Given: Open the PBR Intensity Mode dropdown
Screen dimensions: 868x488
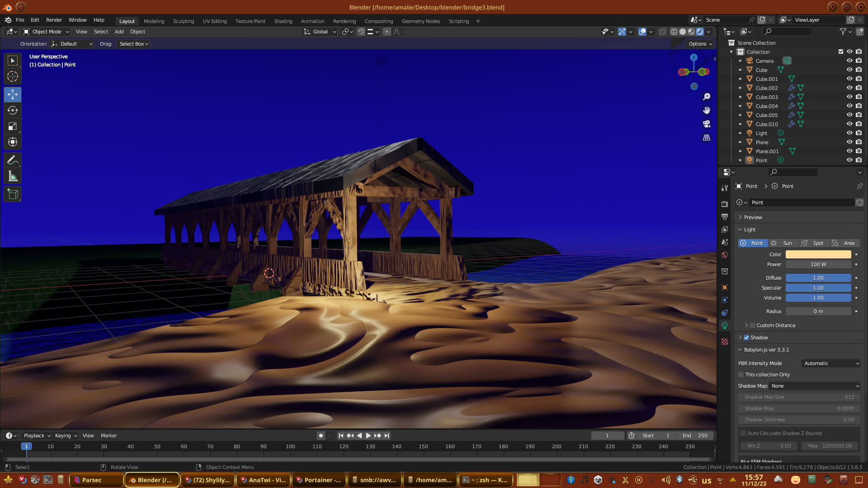Looking at the screenshot, I should coord(831,363).
